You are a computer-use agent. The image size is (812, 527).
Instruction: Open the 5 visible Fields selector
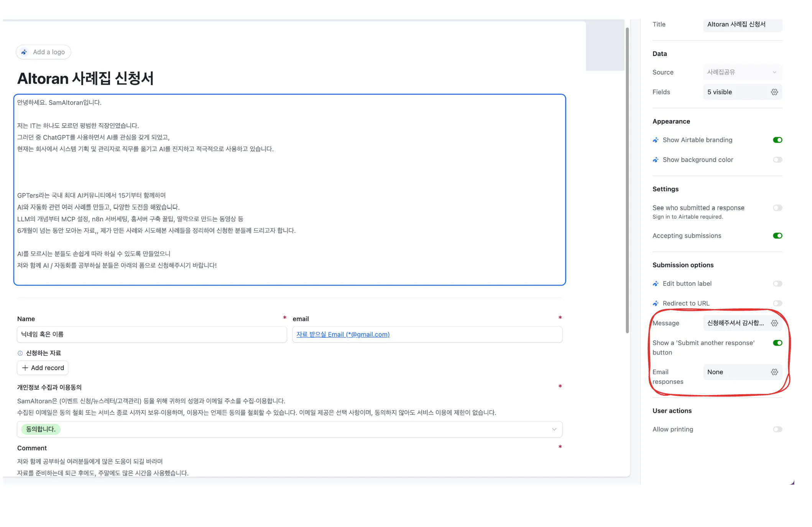tap(743, 92)
